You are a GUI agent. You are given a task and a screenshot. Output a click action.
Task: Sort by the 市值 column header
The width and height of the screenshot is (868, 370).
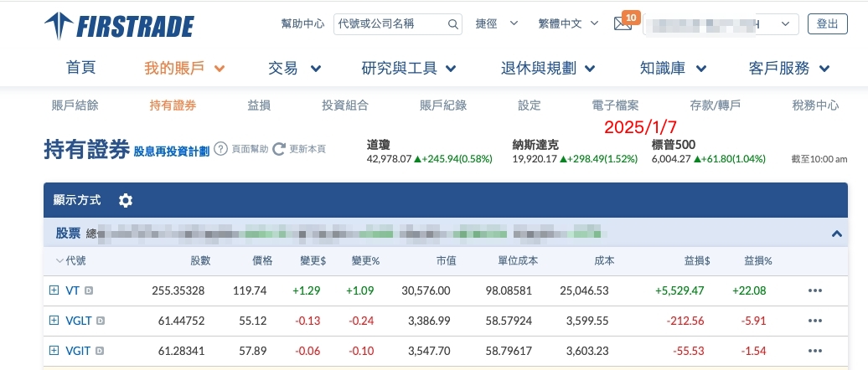tap(446, 261)
